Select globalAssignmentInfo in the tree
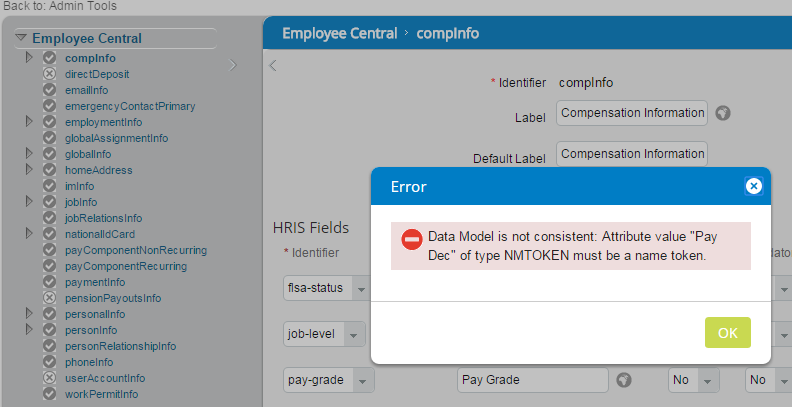The image size is (792, 407). pyautogui.click(x=117, y=138)
